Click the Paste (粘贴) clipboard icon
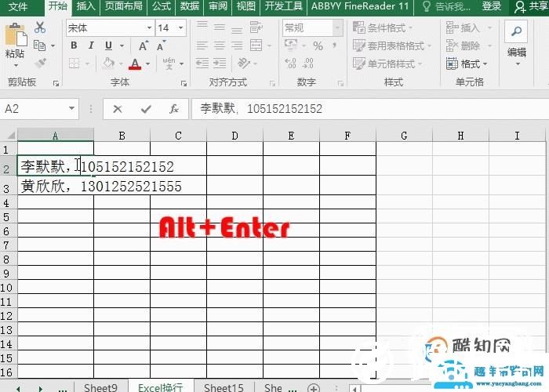This screenshot has width=549, height=392. [16, 35]
